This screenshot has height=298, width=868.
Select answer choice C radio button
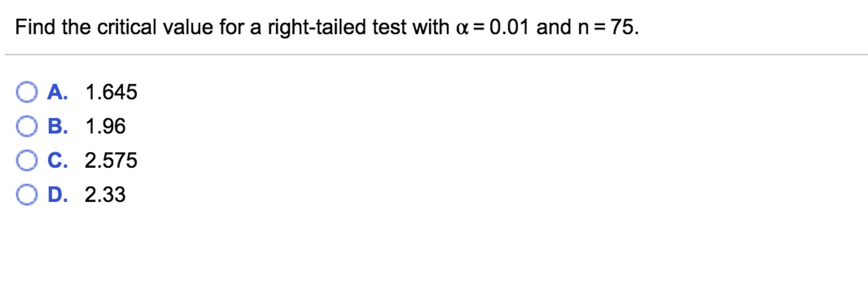pos(26,160)
